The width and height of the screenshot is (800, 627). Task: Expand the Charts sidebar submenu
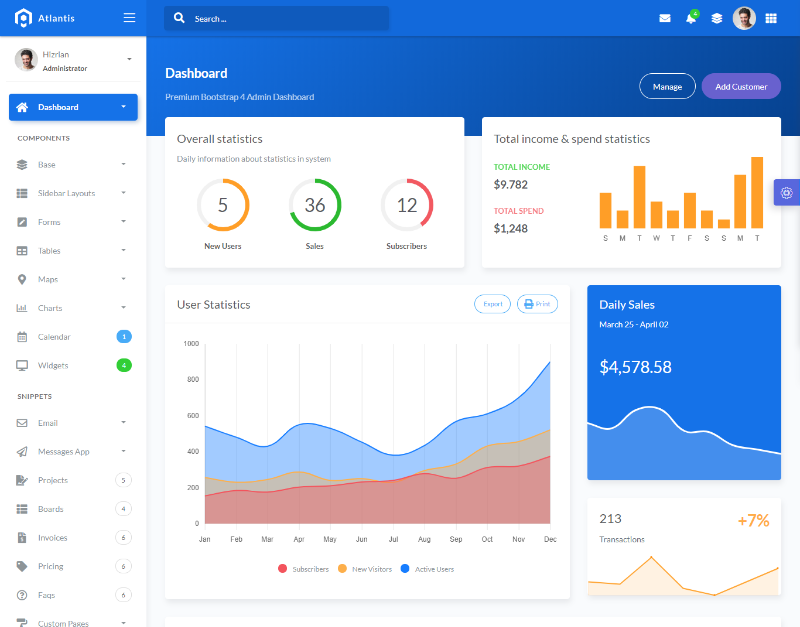click(73, 308)
